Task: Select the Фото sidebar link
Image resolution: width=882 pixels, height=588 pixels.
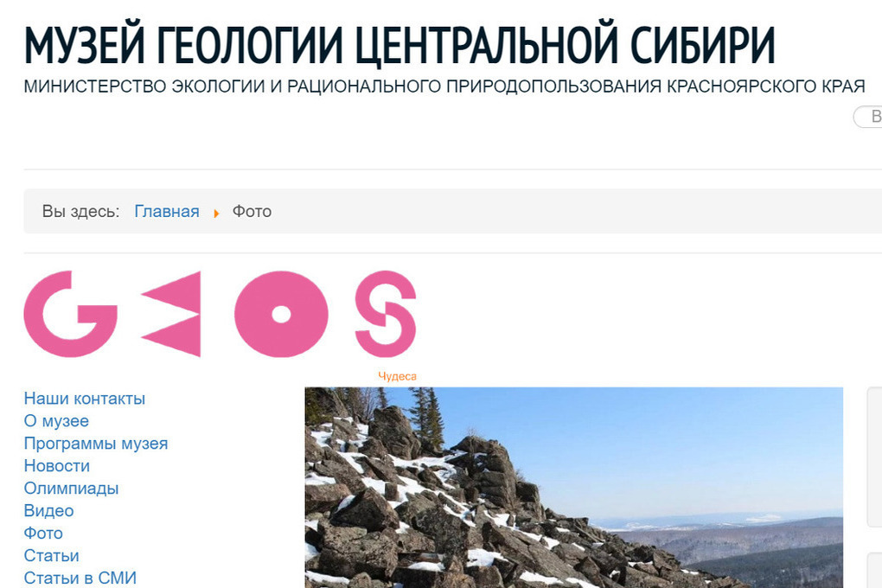Action: (x=43, y=534)
